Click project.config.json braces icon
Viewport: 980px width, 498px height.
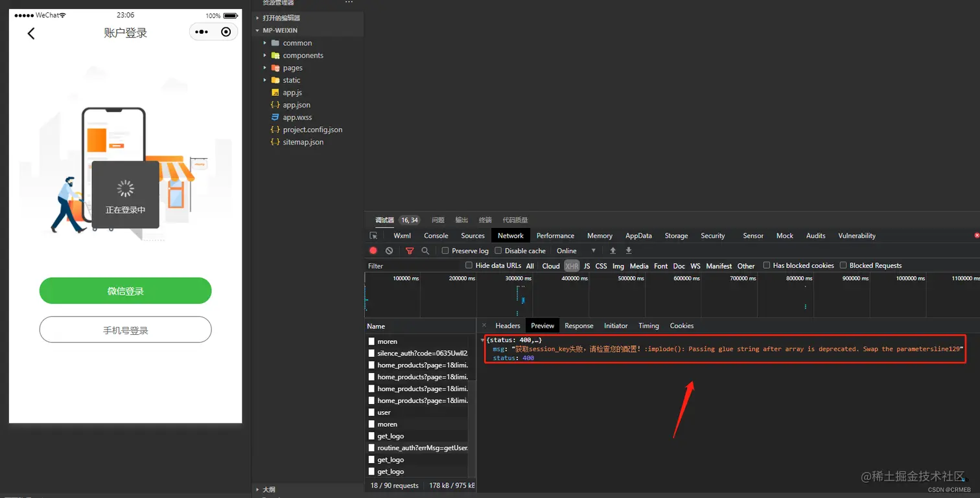coord(275,130)
